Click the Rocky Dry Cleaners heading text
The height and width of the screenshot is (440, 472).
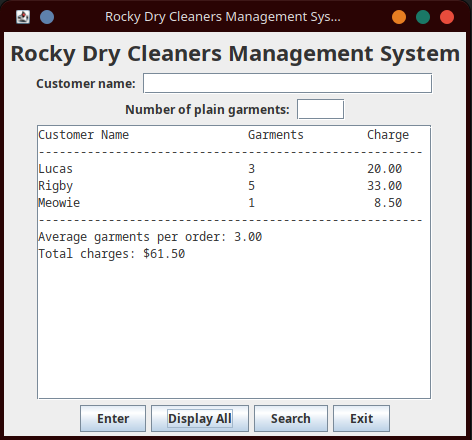(x=235, y=54)
